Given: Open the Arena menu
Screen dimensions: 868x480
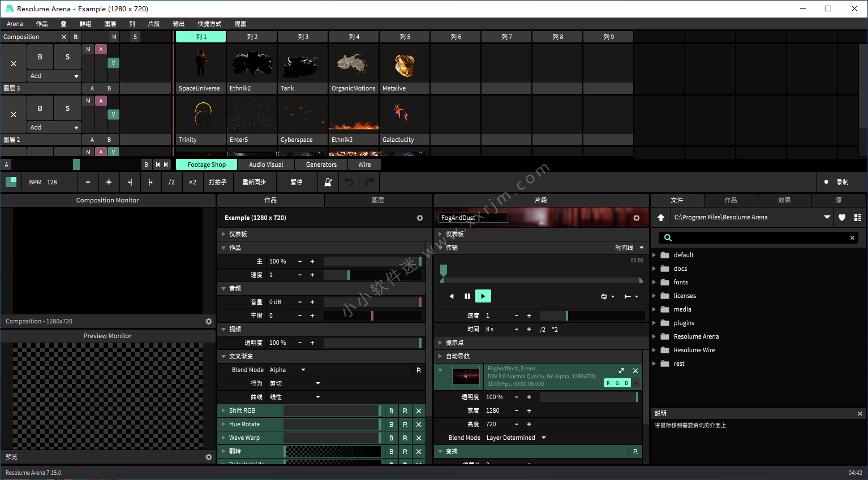Looking at the screenshot, I should pyautogui.click(x=15, y=24).
